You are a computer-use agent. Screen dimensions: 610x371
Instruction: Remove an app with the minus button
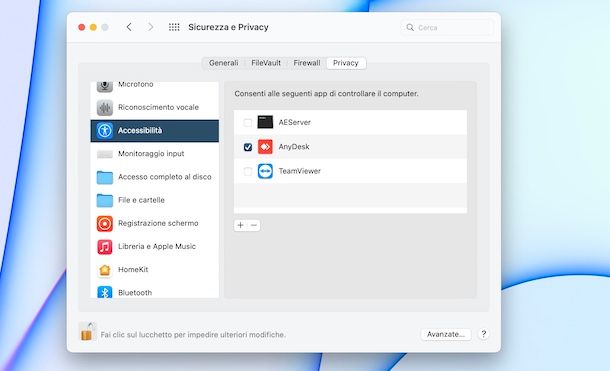pos(254,225)
